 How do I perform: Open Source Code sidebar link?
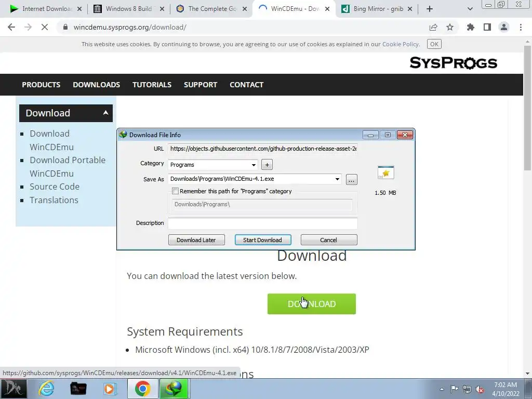(54, 187)
